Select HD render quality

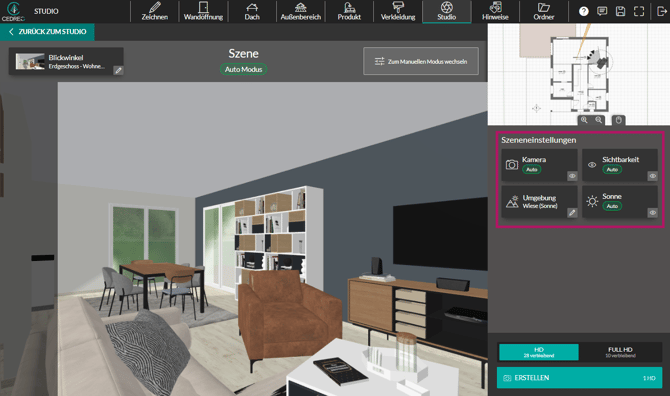(539, 352)
